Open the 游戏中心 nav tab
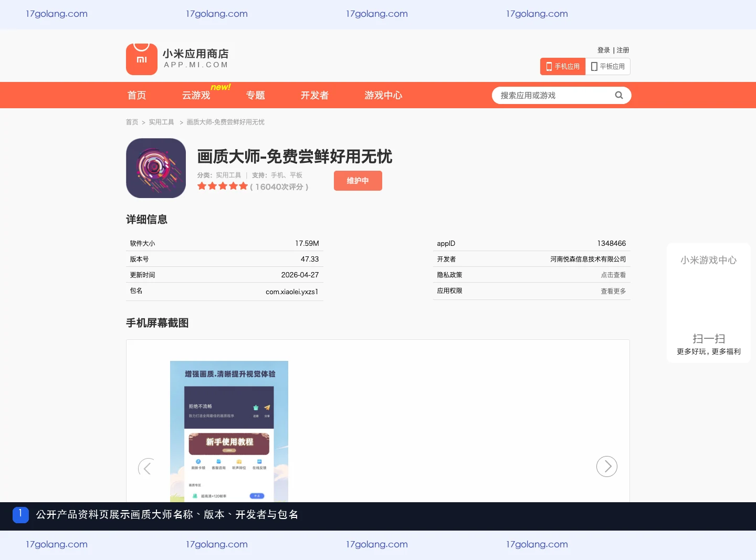Viewport: 756px width, 560px height. point(383,95)
